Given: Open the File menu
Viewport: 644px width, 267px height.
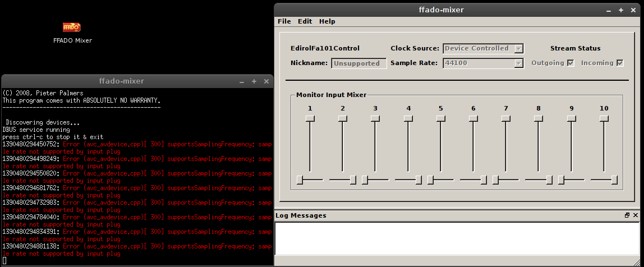Looking at the screenshot, I should pyautogui.click(x=284, y=21).
